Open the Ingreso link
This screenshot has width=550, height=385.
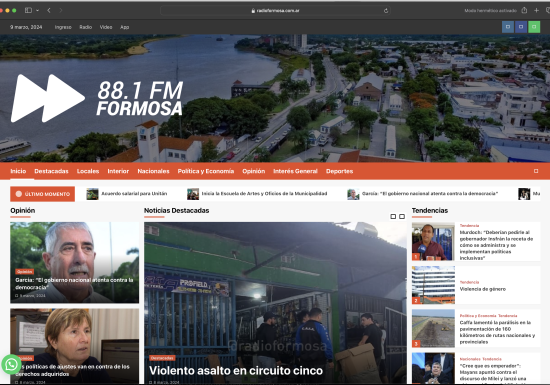tap(63, 27)
